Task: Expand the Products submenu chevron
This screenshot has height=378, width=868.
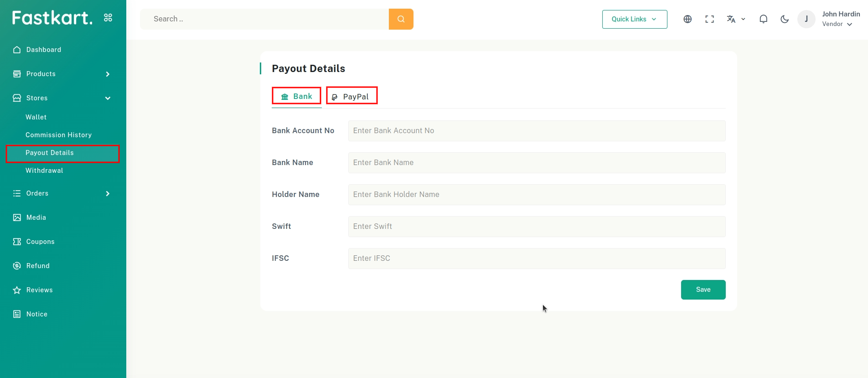Action: point(108,74)
